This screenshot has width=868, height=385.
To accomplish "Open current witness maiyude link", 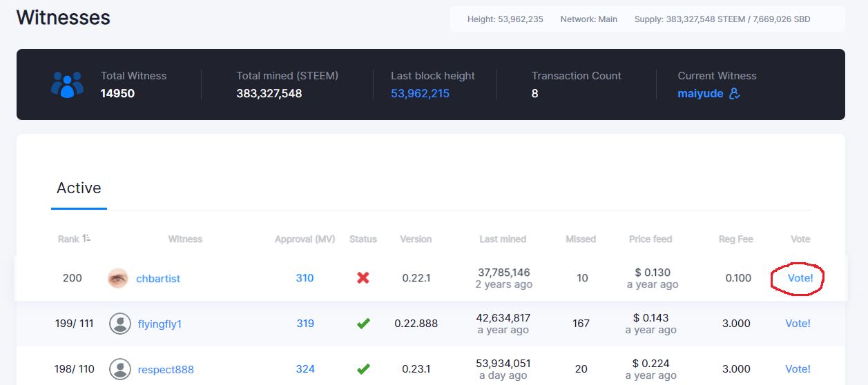I will (x=700, y=94).
